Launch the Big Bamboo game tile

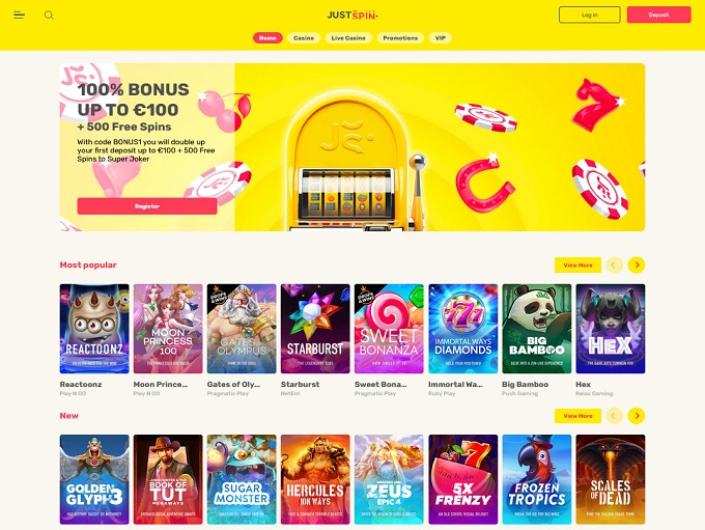point(536,329)
